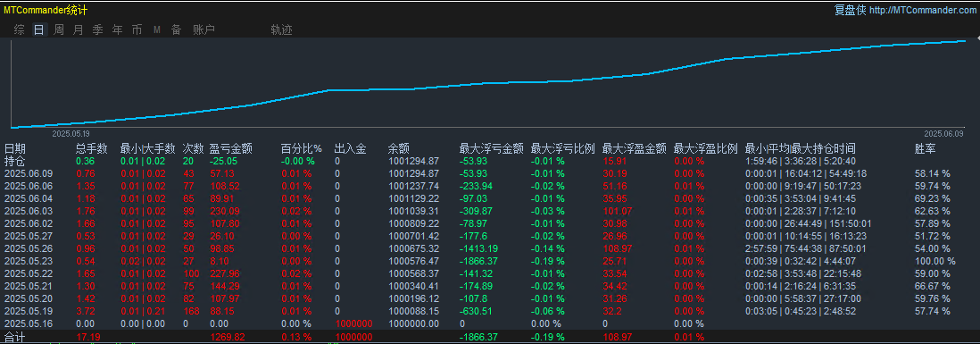Sort by the 次数 column header
980x344 pixels.
193,149
